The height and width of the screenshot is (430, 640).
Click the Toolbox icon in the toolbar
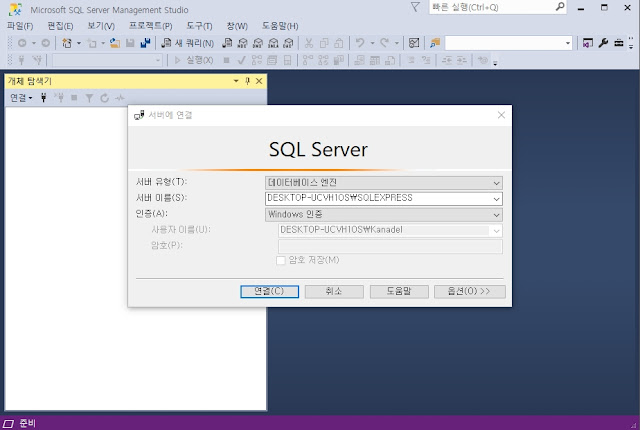coord(619,43)
